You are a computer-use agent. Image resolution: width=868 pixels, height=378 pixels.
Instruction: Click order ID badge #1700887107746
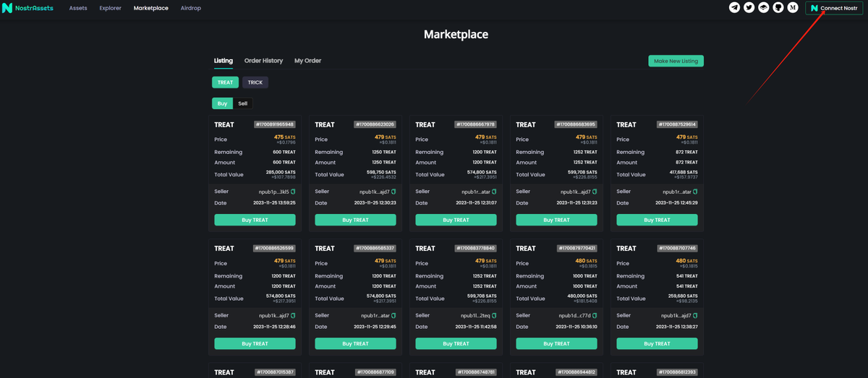click(676, 248)
